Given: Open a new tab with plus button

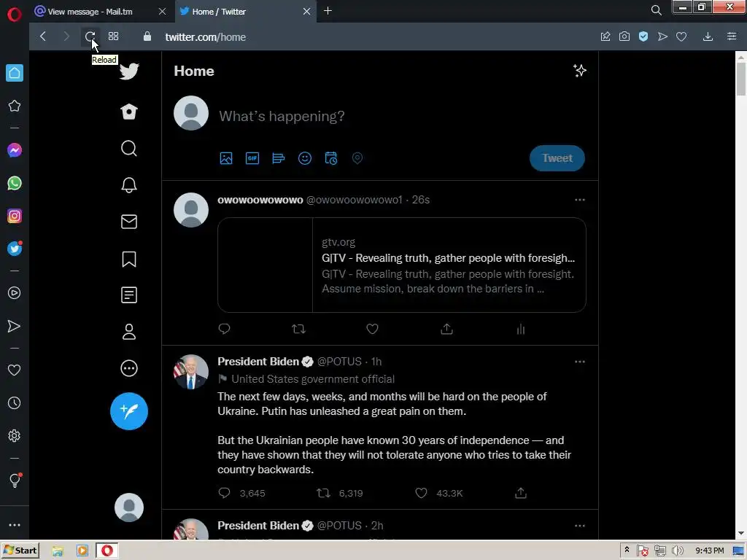Looking at the screenshot, I should tap(328, 10).
